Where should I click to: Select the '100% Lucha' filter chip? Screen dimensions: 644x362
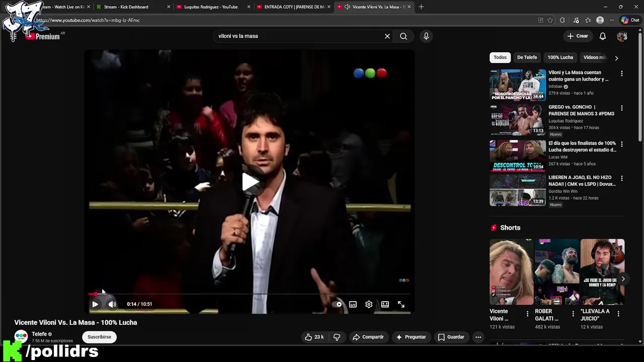coord(560,57)
